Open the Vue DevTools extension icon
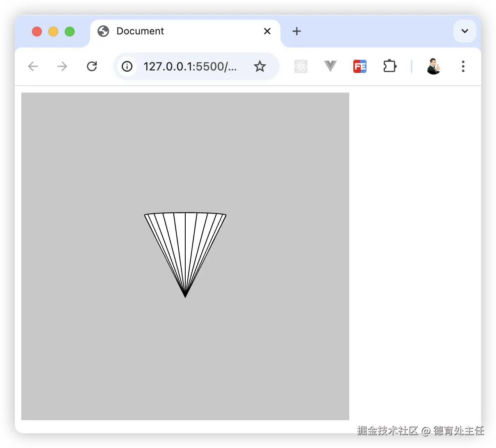Image resolution: width=496 pixels, height=448 pixels. 330,66
